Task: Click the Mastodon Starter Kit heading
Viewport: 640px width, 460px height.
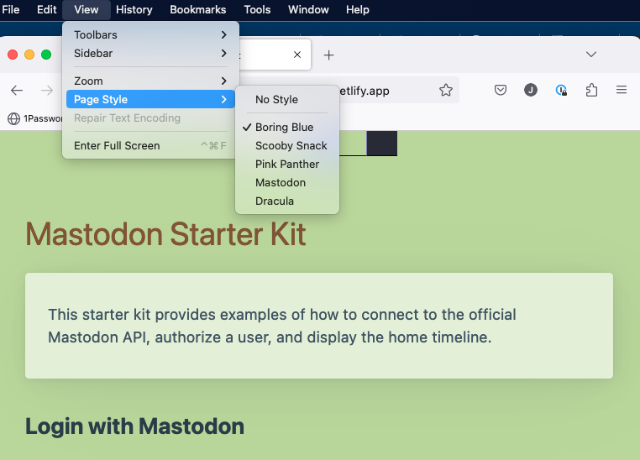Action: (x=166, y=234)
